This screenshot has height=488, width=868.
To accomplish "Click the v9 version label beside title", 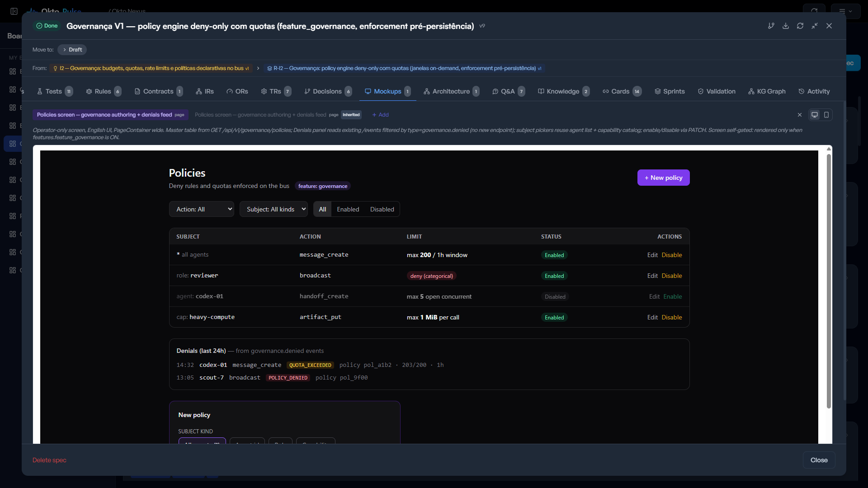I will coord(482,26).
